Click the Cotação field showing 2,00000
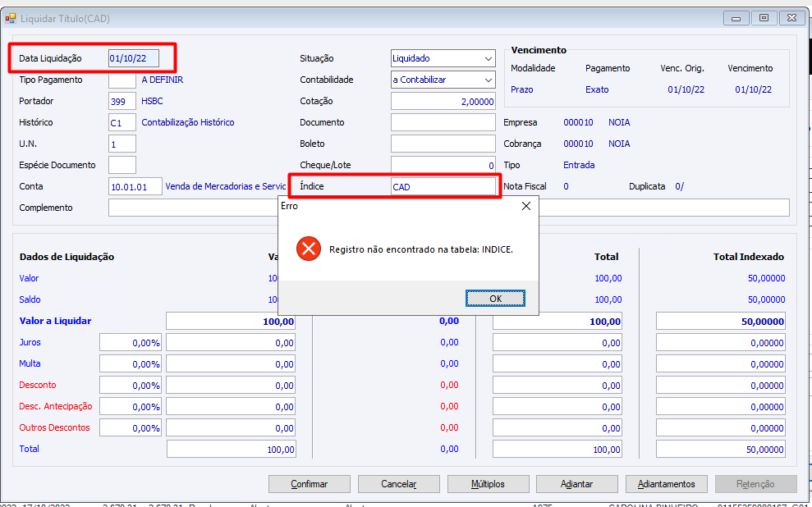This screenshot has height=507, width=812. coord(443,102)
